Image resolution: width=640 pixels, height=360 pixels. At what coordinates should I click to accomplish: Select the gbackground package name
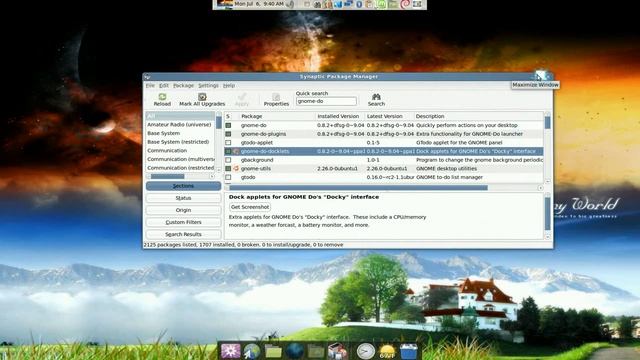click(x=257, y=160)
